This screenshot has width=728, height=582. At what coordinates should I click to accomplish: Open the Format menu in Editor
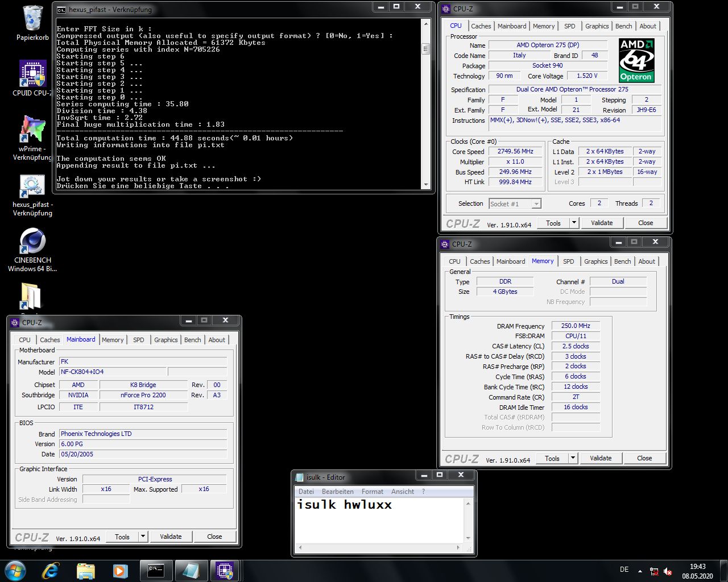pyautogui.click(x=373, y=492)
